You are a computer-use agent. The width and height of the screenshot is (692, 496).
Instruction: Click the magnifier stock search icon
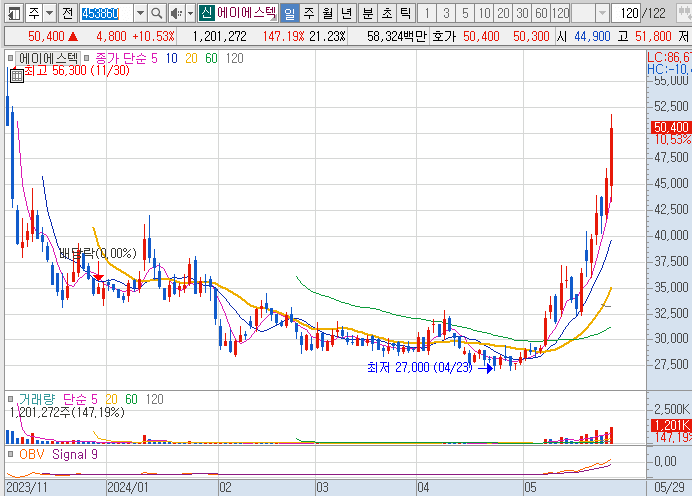coord(157,13)
